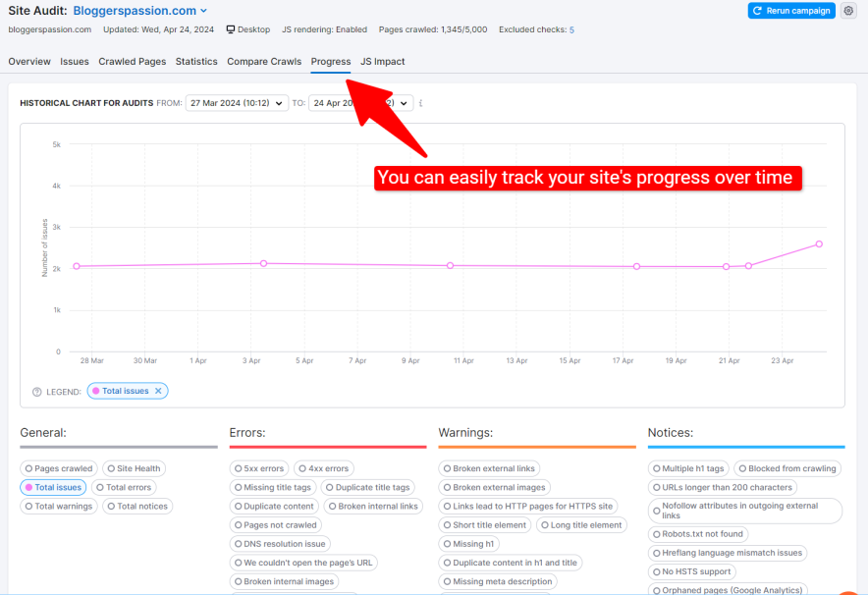This screenshot has width=868, height=595.
Task: Open the Excluded checks link showing 5
Action: tap(570, 29)
